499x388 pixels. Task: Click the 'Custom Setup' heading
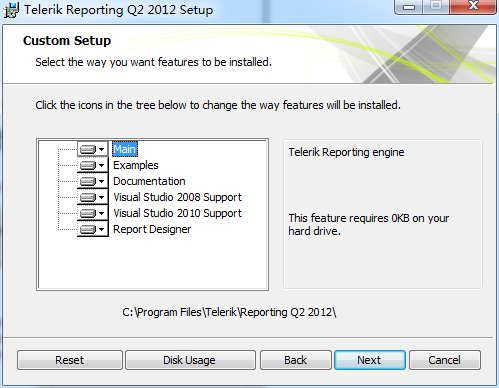tap(67, 41)
